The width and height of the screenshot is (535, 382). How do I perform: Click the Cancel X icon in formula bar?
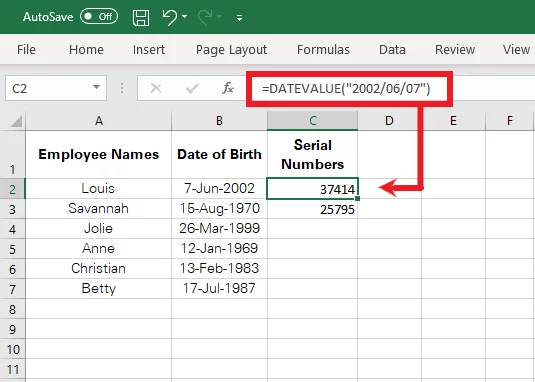[156, 88]
